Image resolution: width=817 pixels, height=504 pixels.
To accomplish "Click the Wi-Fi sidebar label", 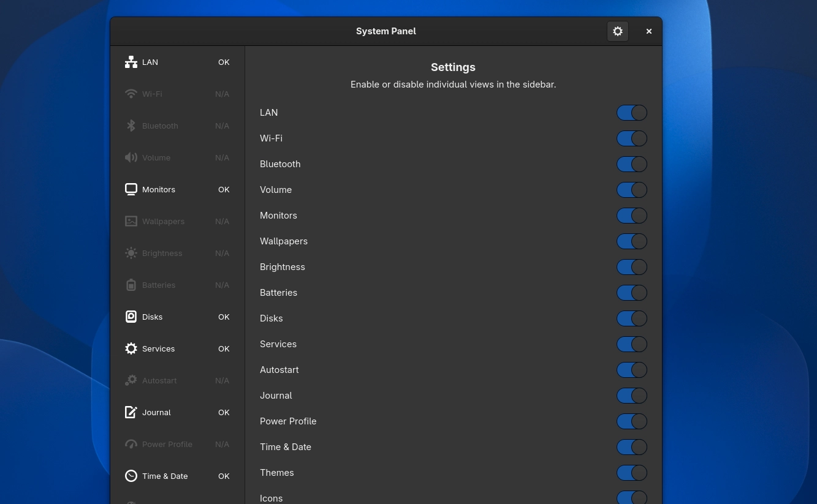I will pos(152,94).
